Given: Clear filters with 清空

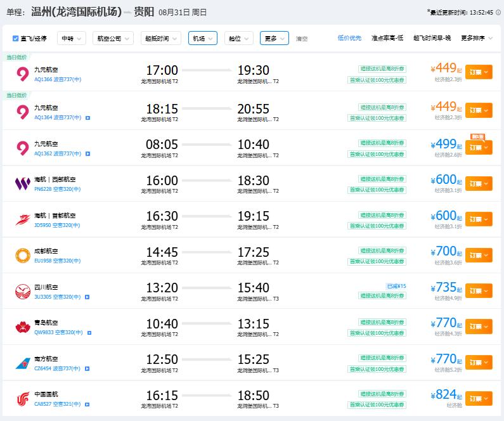Looking at the screenshot, I should click(x=302, y=39).
